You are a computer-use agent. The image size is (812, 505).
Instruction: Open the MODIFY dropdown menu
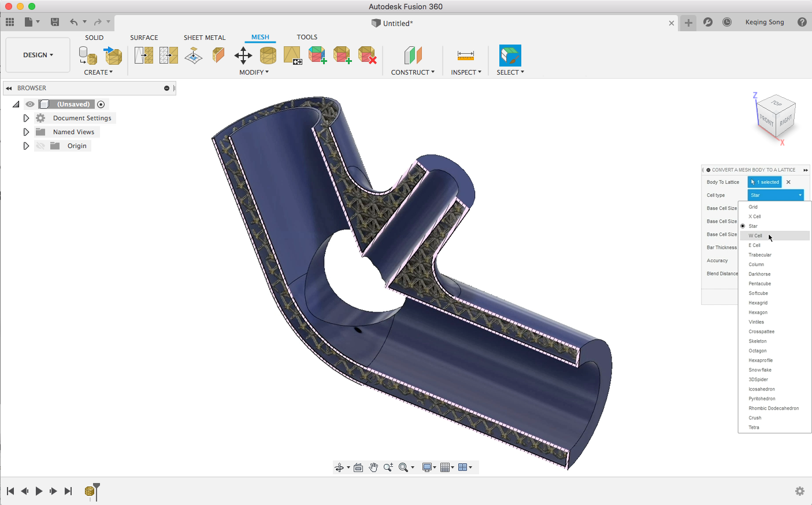254,72
